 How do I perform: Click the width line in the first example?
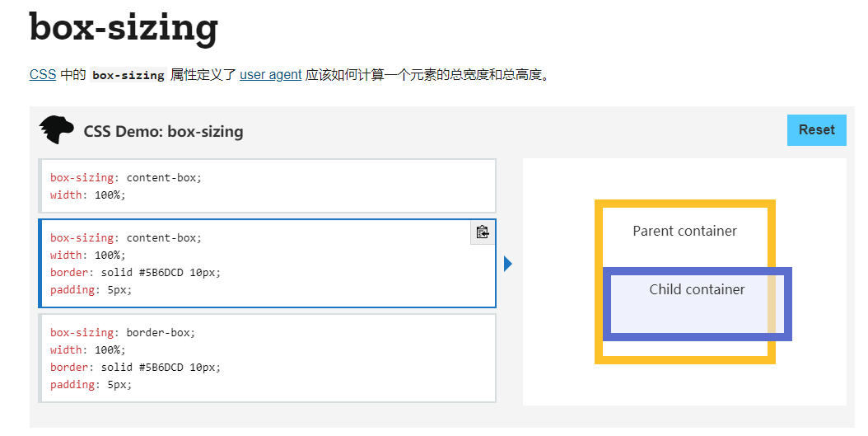[x=87, y=195]
